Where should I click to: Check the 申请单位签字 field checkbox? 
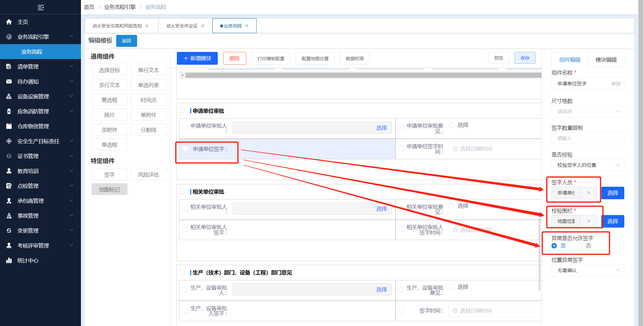(x=185, y=149)
